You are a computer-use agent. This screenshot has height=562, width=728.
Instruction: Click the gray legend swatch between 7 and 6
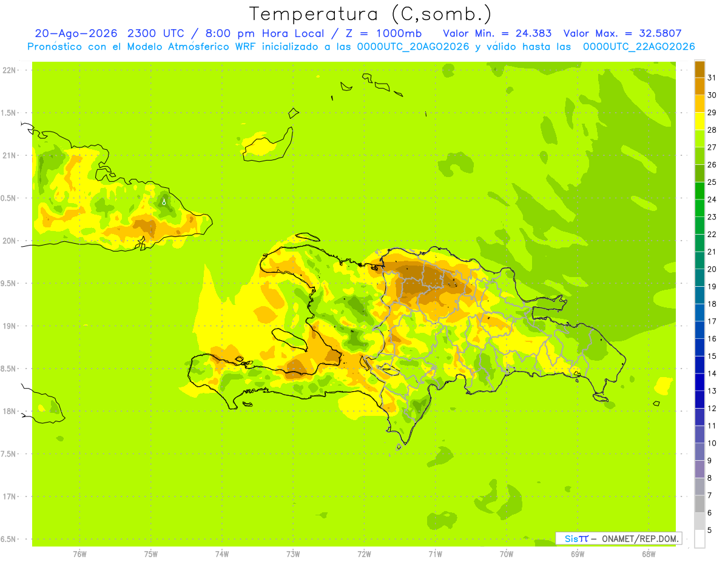tap(699, 504)
